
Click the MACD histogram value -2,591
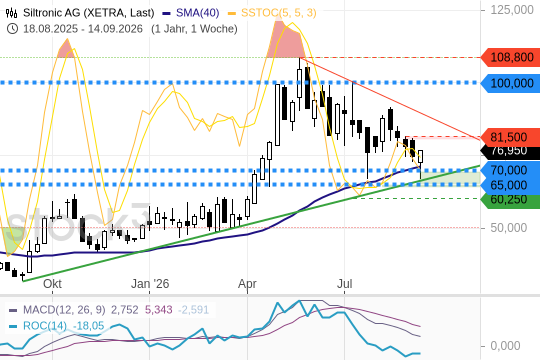pyautogui.click(x=193, y=310)
